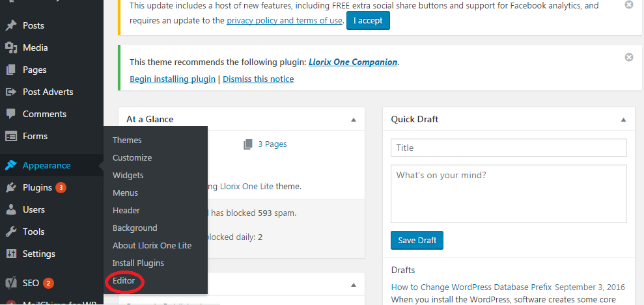Click the pages icon beside 3 Pages
644x305 pixels.
click(x=247, y=144)
